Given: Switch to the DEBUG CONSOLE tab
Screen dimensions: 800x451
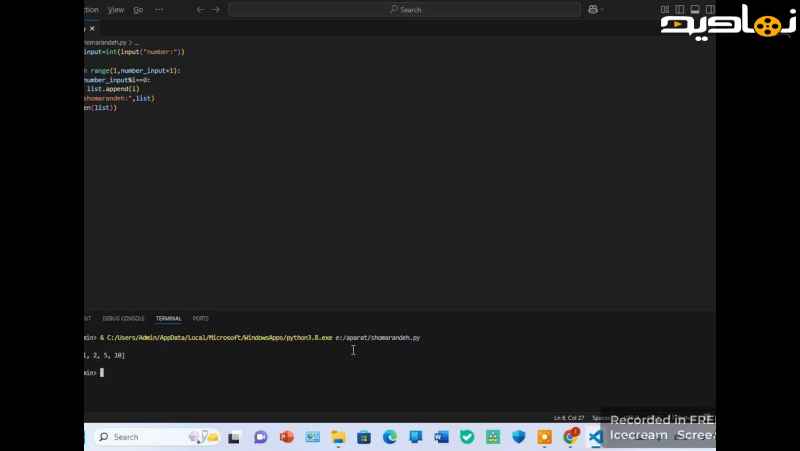Looking at the screenshot, I should click(123, 318).
